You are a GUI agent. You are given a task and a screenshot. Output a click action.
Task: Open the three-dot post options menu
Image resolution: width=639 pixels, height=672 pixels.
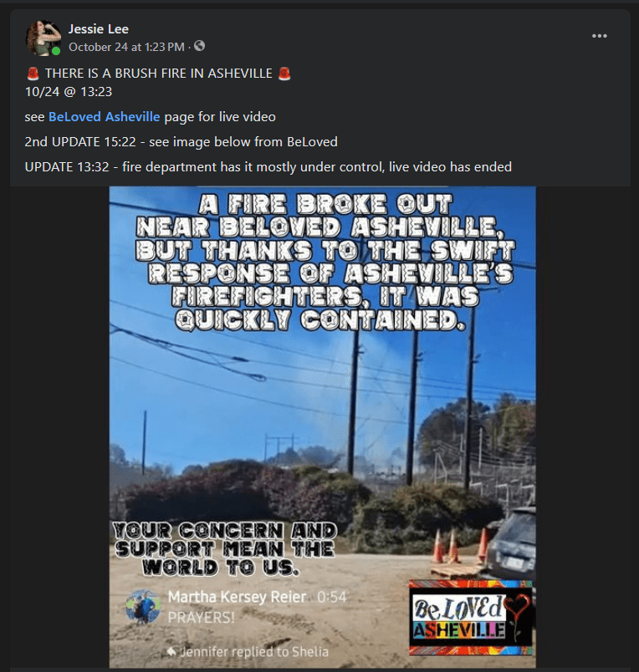599,36
